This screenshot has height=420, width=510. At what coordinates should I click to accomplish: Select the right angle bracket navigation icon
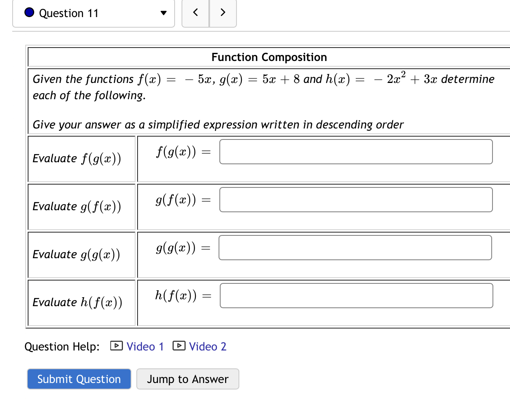(223, 13)
